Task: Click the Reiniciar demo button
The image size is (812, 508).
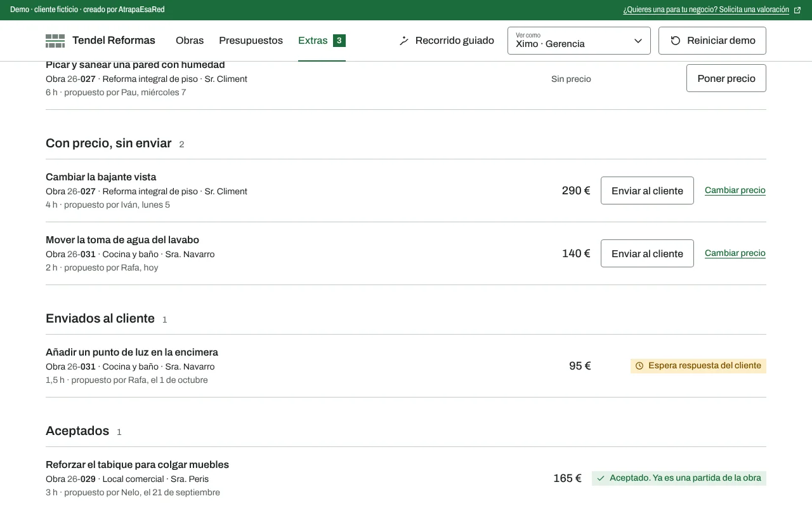Action: (x=712, y=41)
